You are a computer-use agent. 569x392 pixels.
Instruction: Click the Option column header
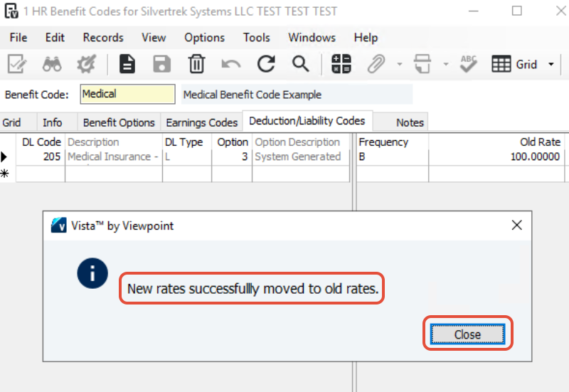click(x=232, y=142)
